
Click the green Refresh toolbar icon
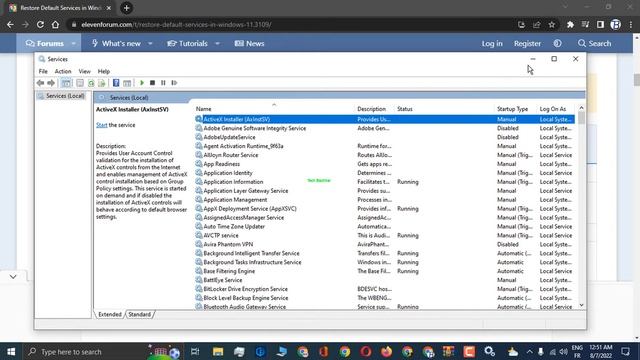[91, 83]
